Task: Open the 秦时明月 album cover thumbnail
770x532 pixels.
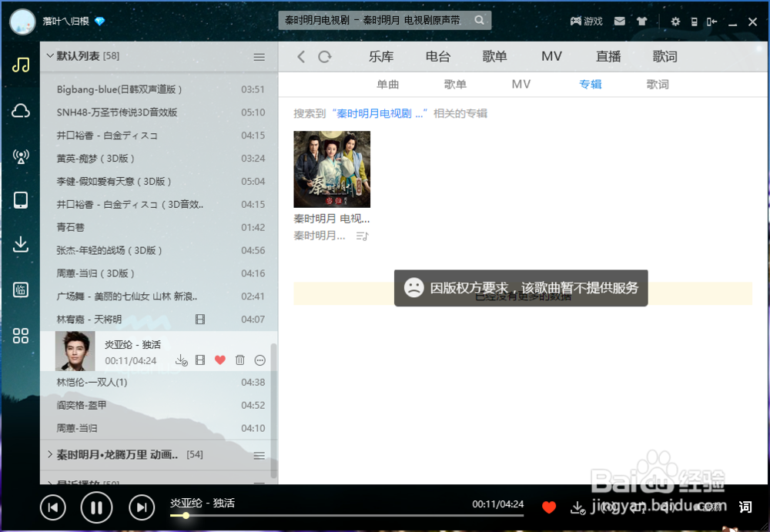Action: (x=332, y=169)
